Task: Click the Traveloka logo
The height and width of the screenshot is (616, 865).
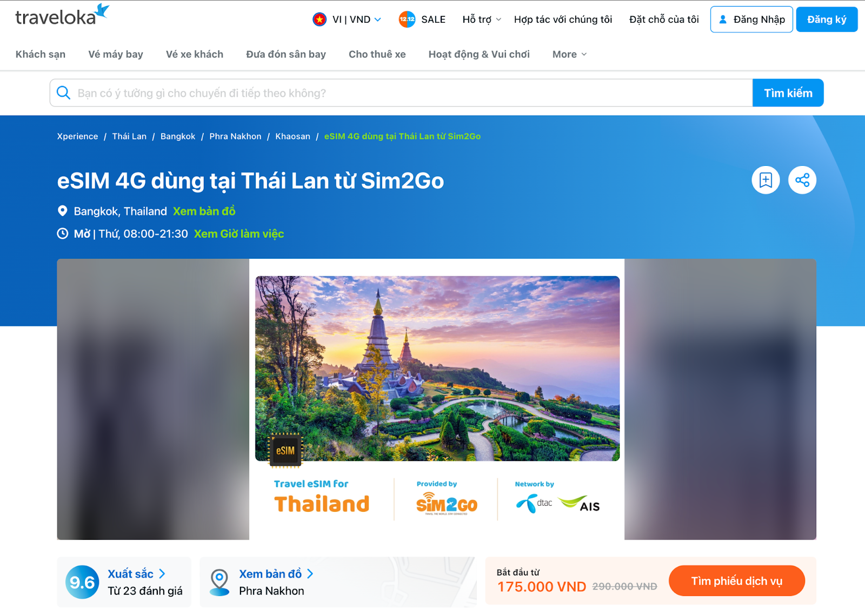Action: [62, 16]
